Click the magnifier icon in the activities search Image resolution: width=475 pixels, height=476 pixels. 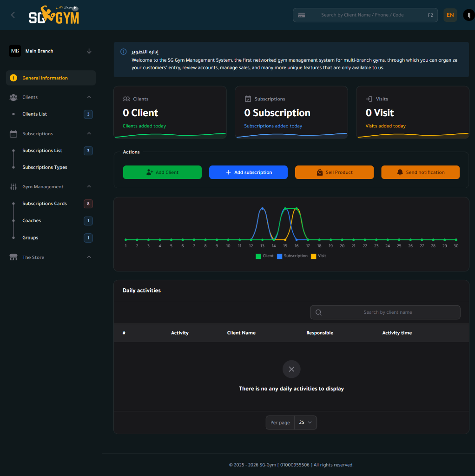click(x=318, y=312)
